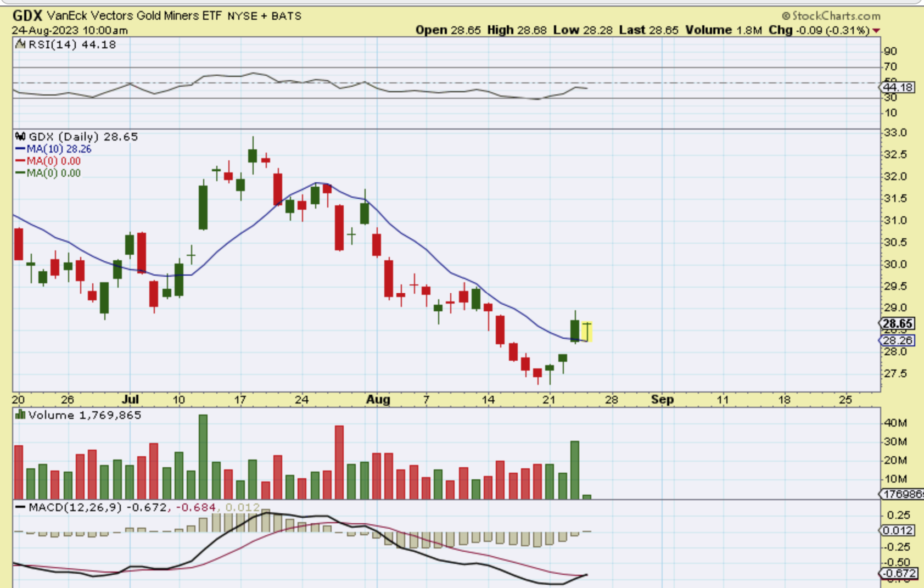Click the 44.18 value tag on RSI axis
924x588 pixels.
(x=898, y=87)
